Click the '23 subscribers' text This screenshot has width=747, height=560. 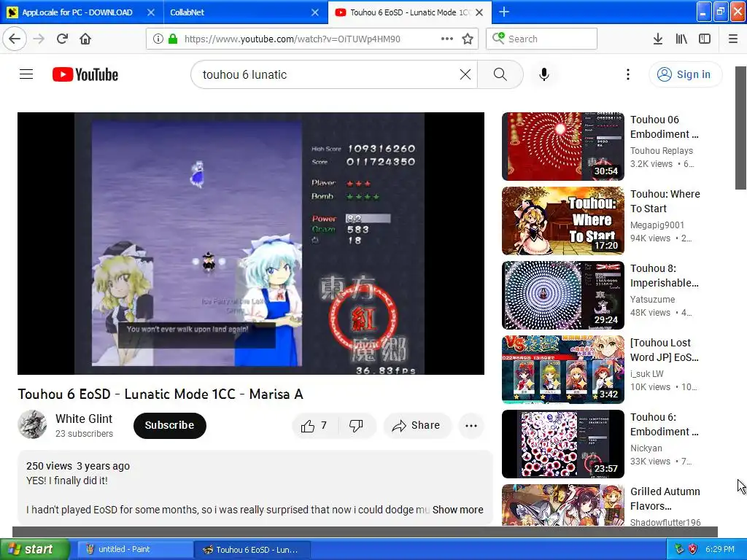click(84, 434)
